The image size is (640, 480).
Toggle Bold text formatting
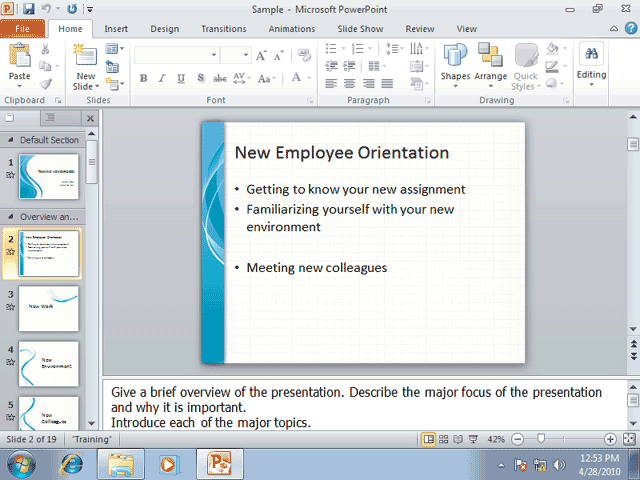click(143, 79)
